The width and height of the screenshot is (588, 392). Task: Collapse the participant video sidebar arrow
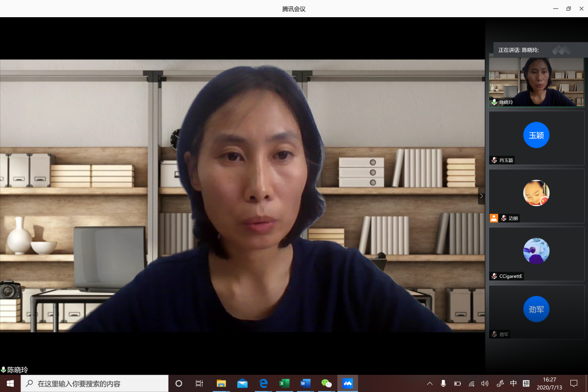481,196
